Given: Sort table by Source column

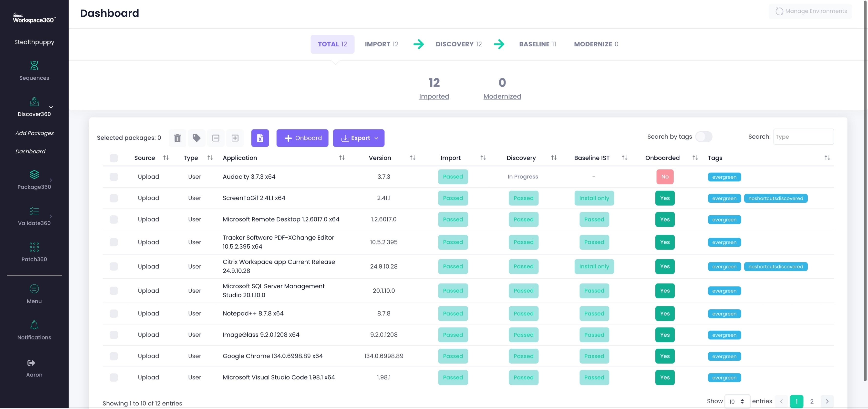Looking at the screenshot, I should [x=166, y=158].
